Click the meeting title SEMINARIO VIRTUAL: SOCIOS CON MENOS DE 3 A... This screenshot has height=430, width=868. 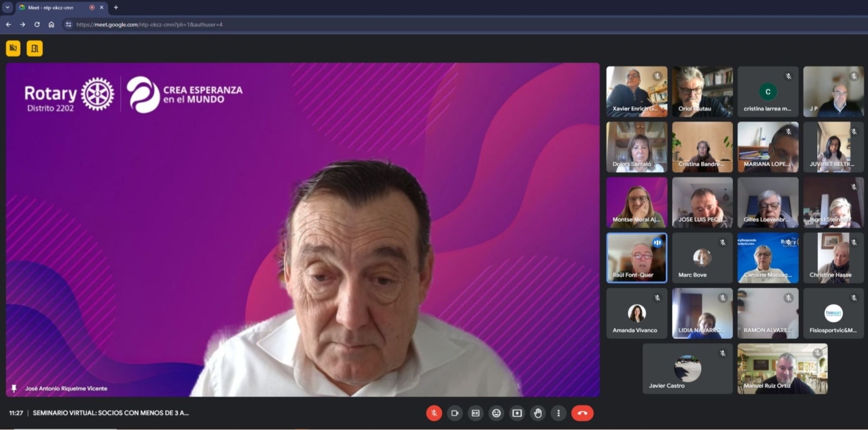pos(111,413)
